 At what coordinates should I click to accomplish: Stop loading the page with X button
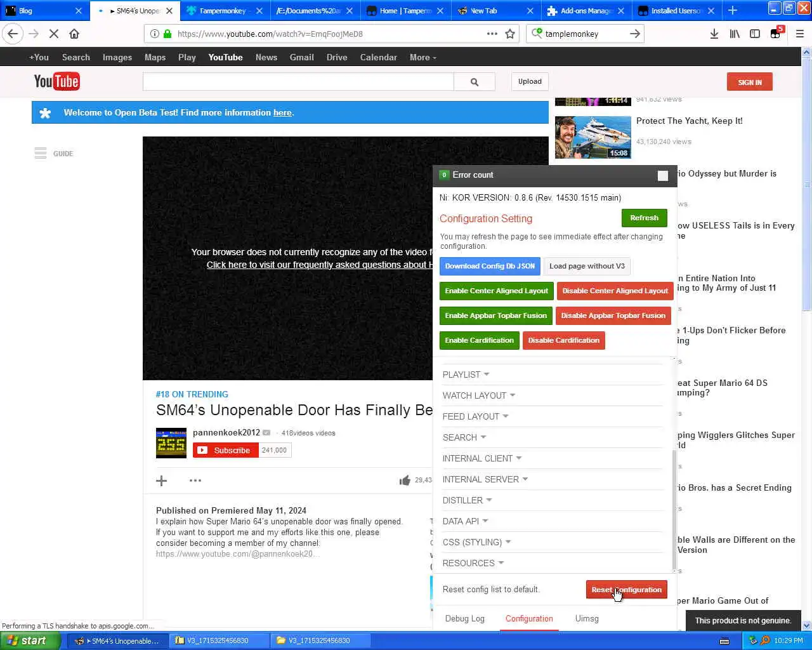pos(54,34)
